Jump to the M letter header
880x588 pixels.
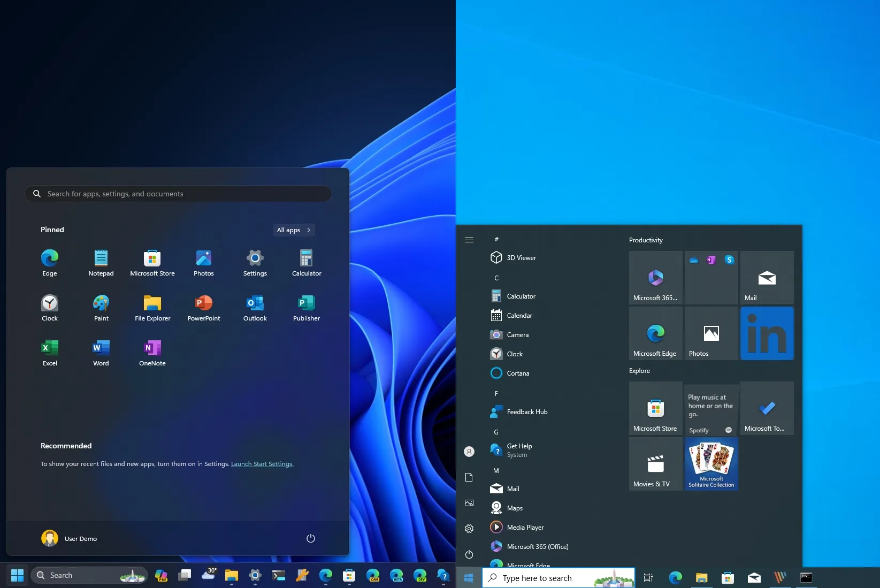496,471
